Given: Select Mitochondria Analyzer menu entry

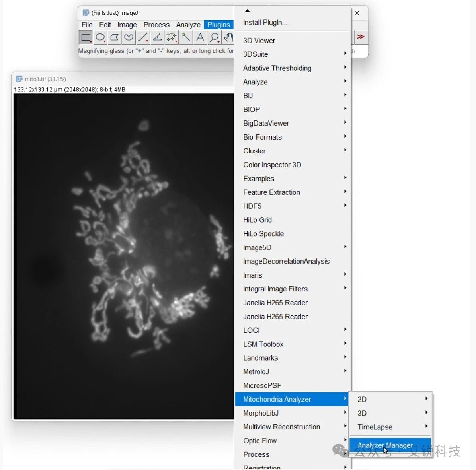Looking at the screenshot, I should coord(293,399).
